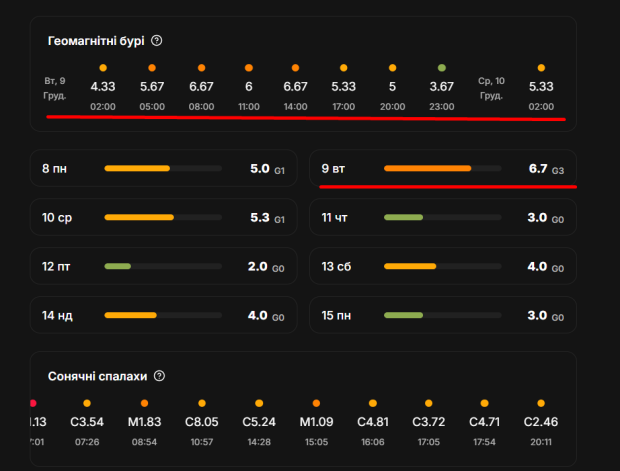Click the 6.67 value at 14:00
This screenshot has height=471, width=620.
click(x=295, y=87)
